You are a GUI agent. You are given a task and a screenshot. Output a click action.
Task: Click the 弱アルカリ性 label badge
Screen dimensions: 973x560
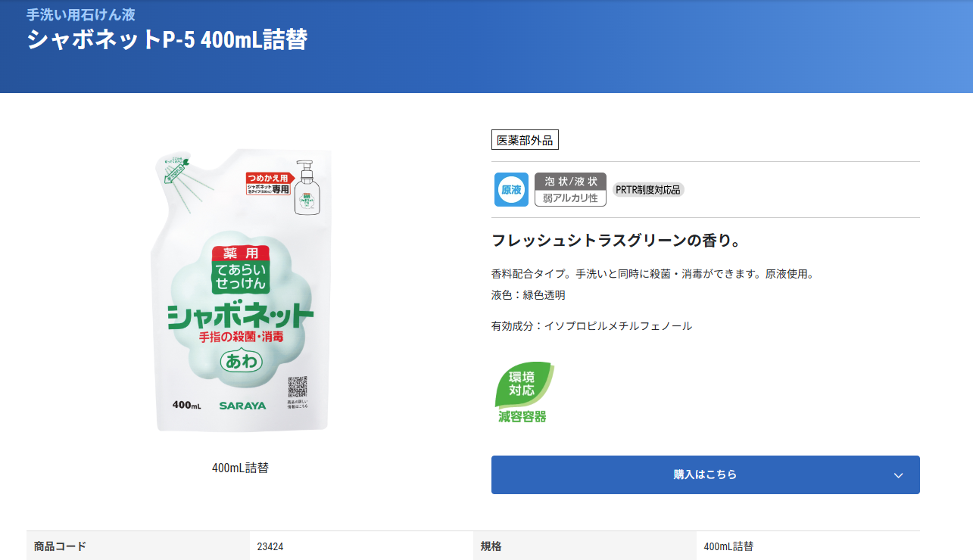[x=570, y=198]
